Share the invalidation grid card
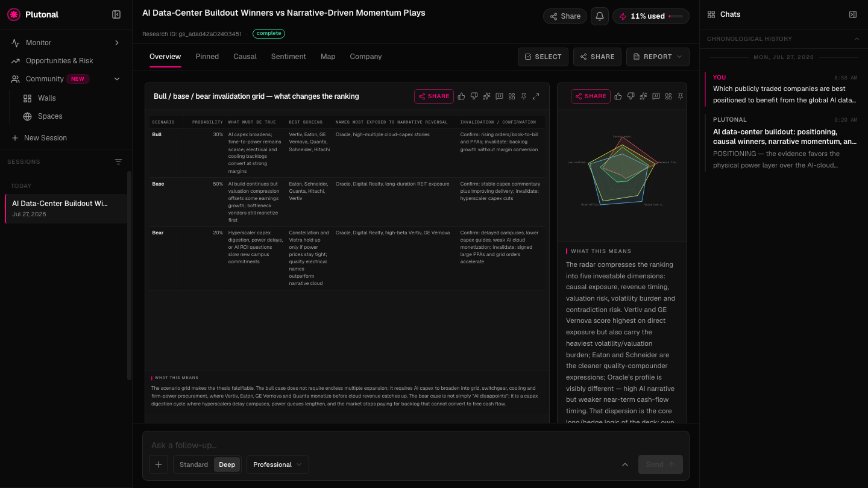 pos(434,96)
